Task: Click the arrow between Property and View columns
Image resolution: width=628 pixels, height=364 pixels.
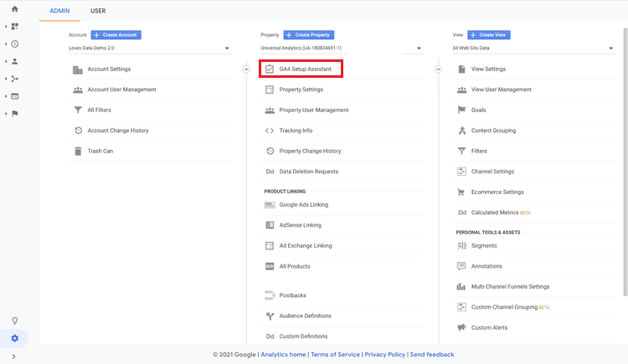Action: tap(438, 69)
